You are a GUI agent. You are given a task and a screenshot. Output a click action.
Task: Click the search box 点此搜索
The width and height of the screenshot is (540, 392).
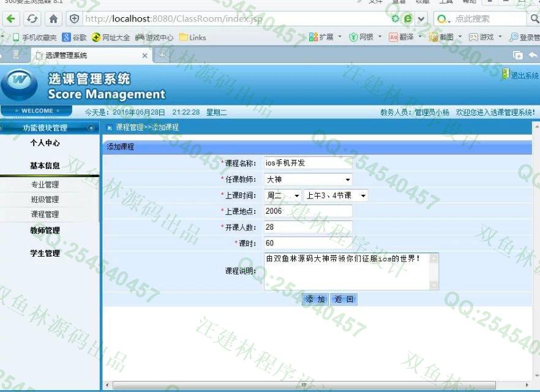click(489, 18)
